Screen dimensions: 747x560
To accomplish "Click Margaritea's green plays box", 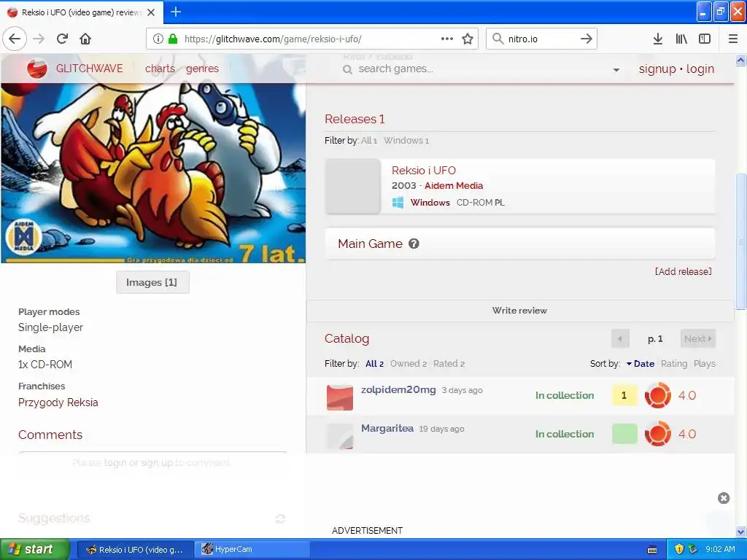I will 624,434.
